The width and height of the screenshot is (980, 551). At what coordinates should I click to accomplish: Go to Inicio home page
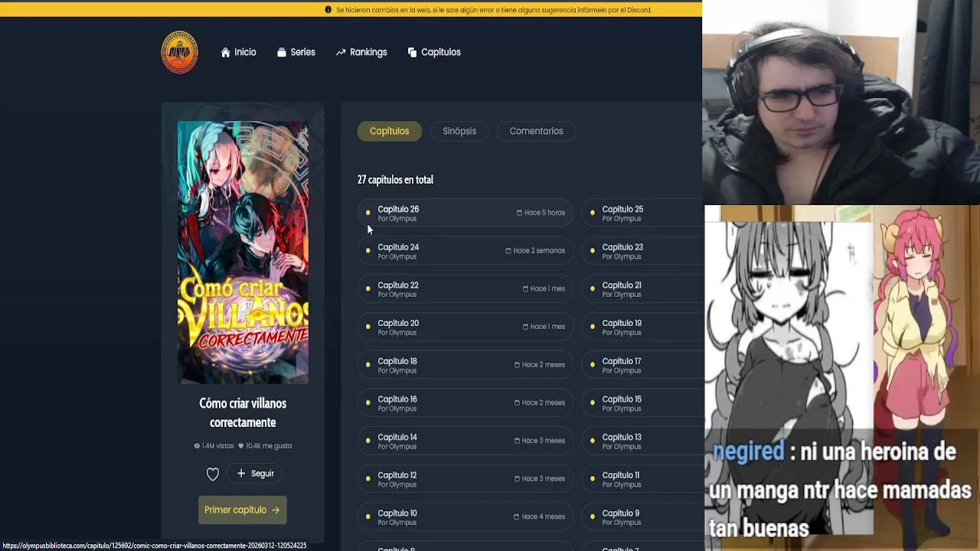click(238, 52)
